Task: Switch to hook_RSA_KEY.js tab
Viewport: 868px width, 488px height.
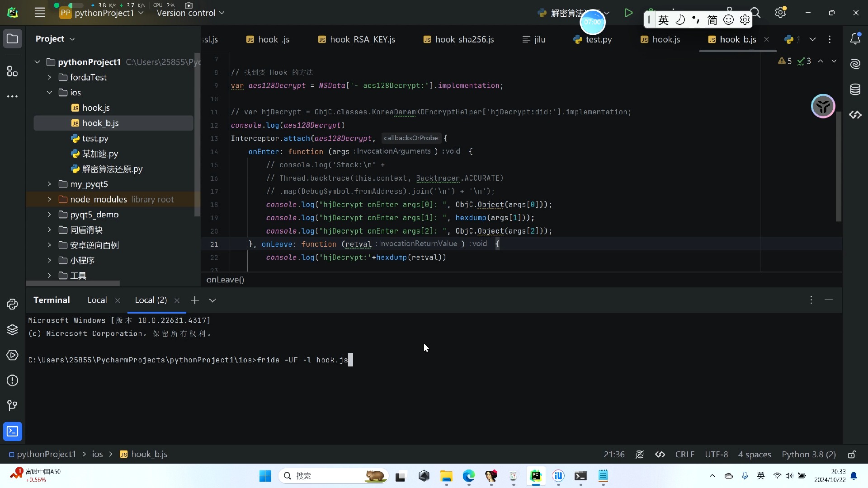Action: pyautogui.click(x=357, y=39)
